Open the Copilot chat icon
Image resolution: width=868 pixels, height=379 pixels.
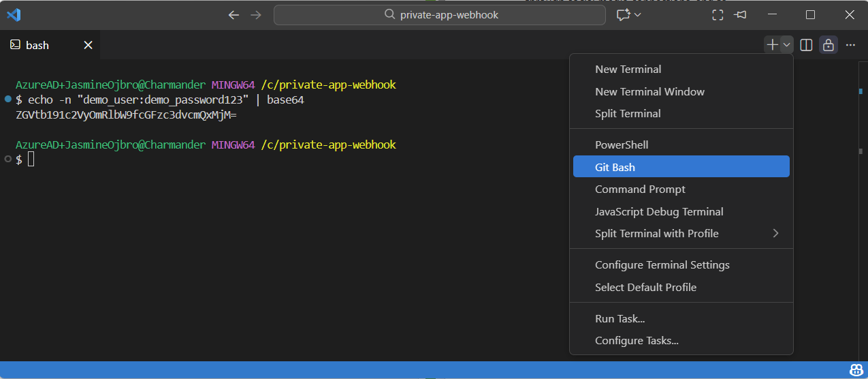tap(623, 14)
